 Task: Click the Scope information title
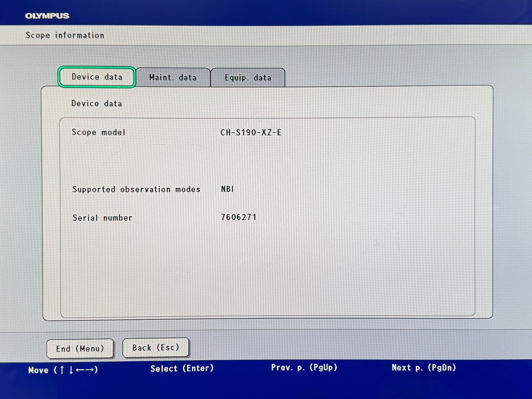coord(65,35)
